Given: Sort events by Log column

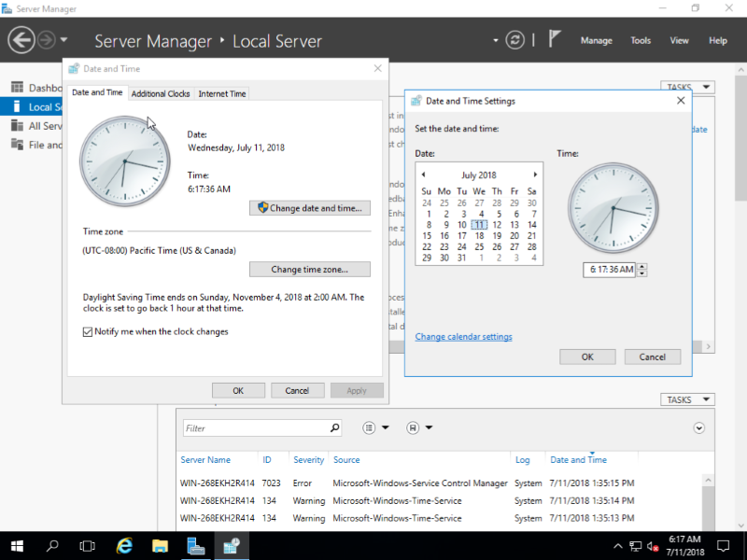Looking at the screenshot, I should (522, 460).
